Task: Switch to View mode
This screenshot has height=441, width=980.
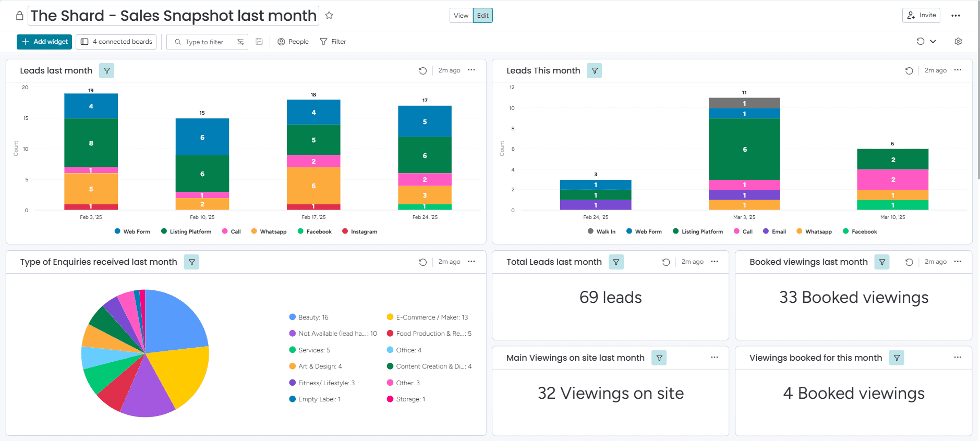Action: tap(461, 16)
